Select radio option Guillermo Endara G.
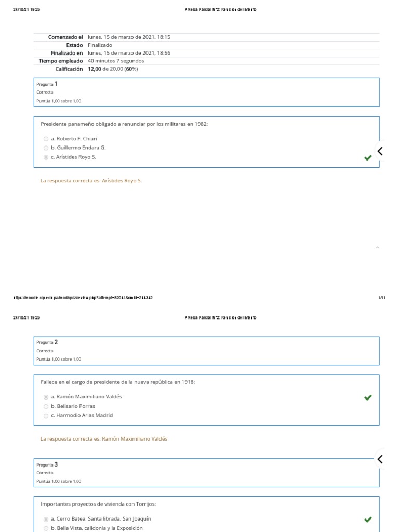This screenshot has height=532, width=399. [46, 148]
